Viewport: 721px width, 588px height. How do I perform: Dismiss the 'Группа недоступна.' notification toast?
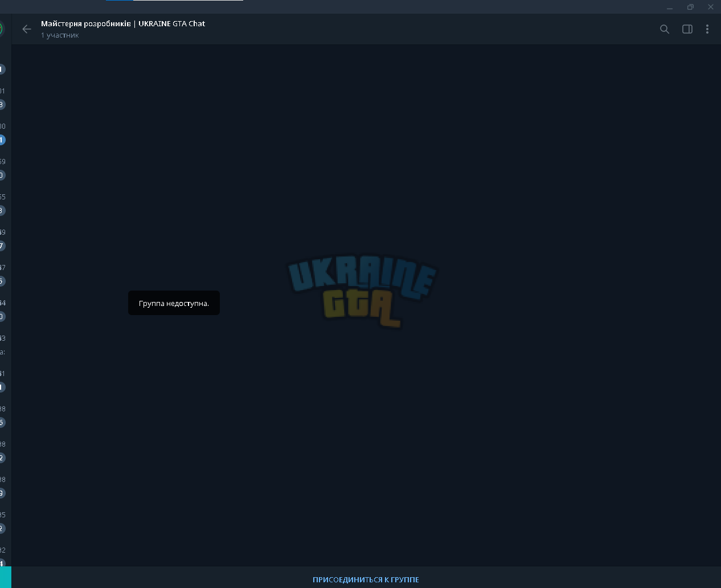point(174,303)
